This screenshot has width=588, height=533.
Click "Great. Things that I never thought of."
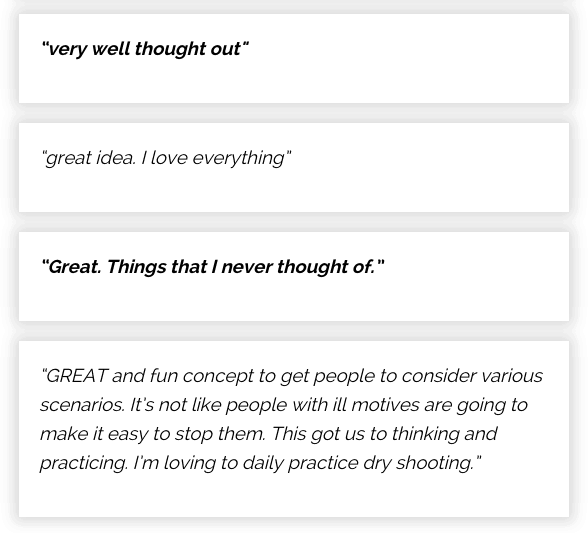[213, 267]
